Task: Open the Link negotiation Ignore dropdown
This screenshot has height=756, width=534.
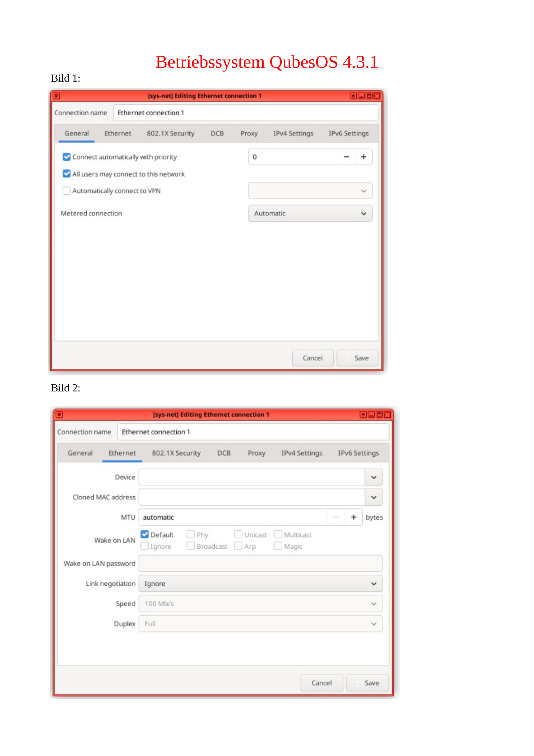Action: pyautogui.click(x=261, y=583)
